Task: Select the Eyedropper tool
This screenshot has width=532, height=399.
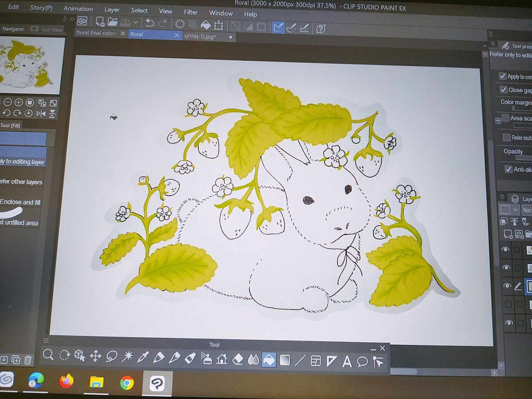Action: coord(143,357)
